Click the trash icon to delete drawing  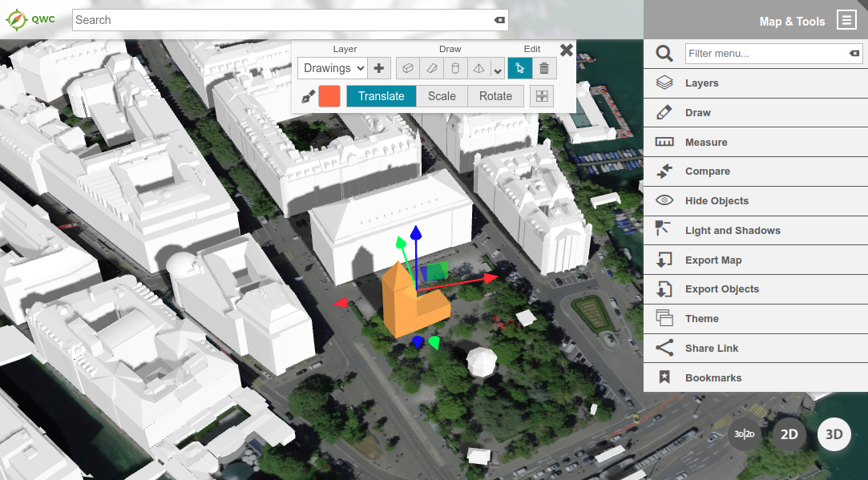tap(544, 68)
